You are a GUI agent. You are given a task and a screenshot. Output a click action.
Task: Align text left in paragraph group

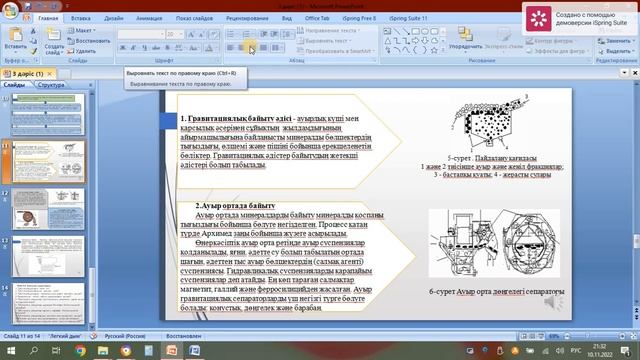point(230,48)
